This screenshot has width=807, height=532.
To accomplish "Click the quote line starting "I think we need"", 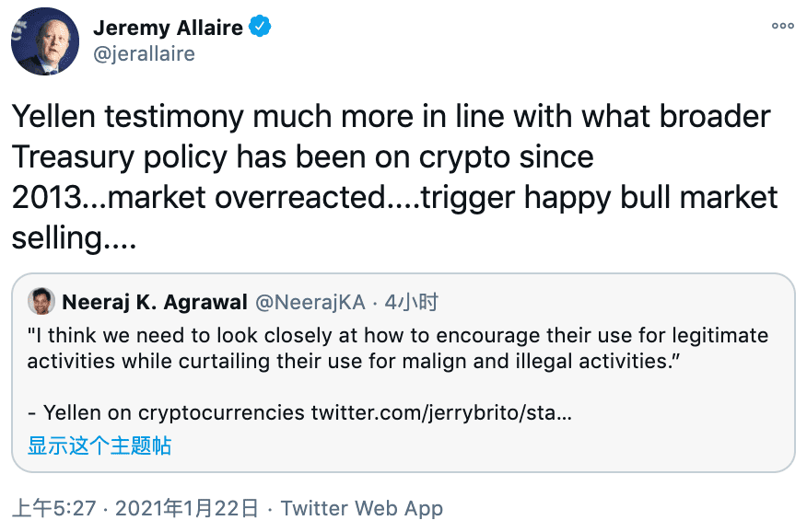I will click(397, 336).
